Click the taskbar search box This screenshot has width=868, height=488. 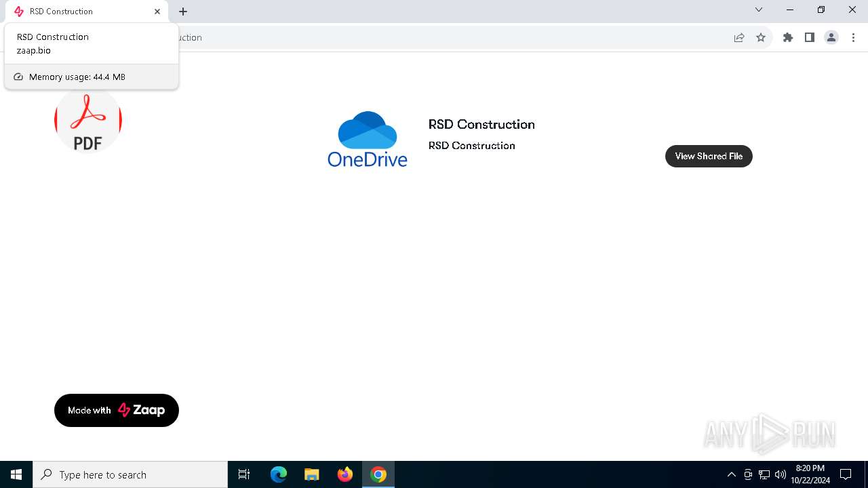pyautogui.click(x=130, y=474)
